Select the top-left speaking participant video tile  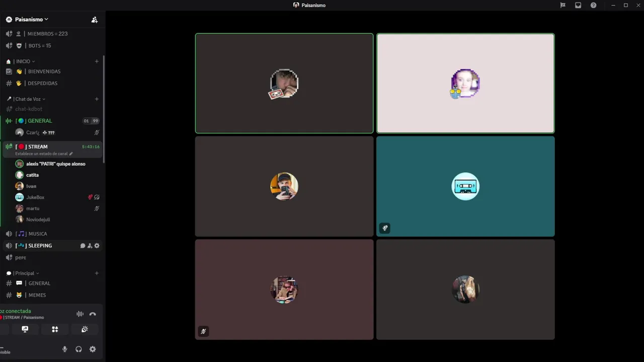[x=284, y=83]
